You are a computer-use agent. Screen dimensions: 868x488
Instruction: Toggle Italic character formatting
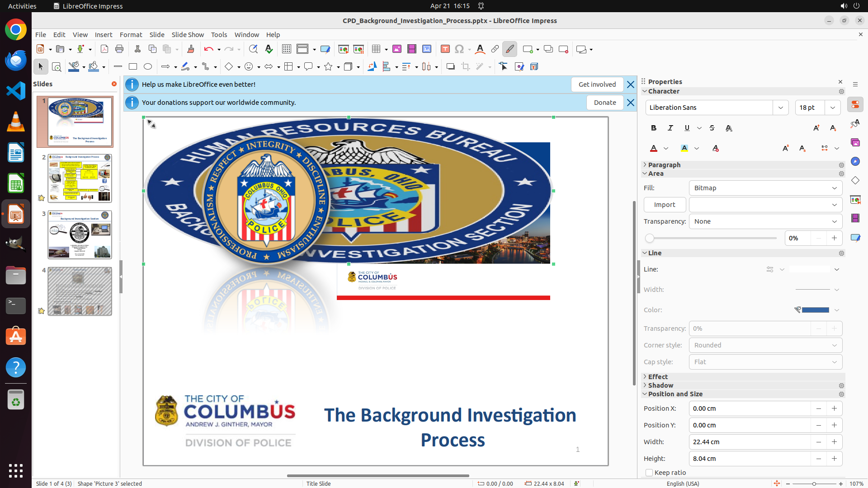[670, 128]
